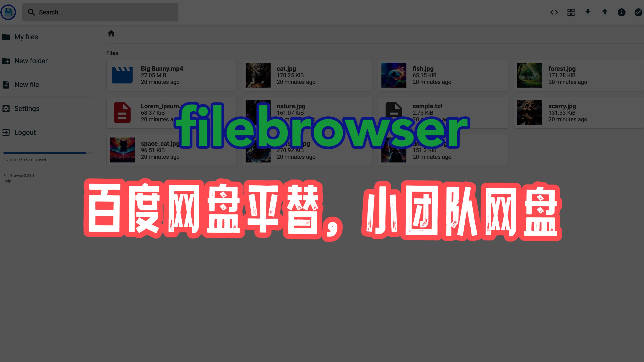Click the download files icon

(588, 12)
